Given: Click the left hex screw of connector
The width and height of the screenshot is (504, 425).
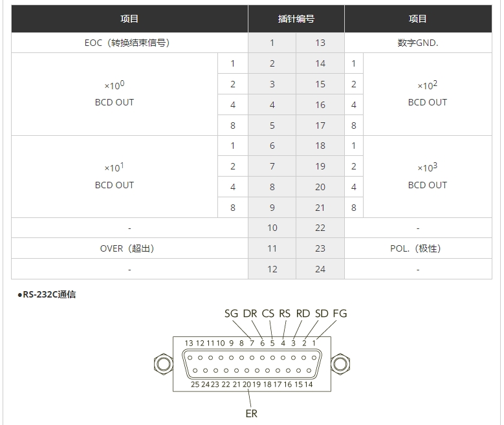Looking at the screenshot, I should point(164,364).
